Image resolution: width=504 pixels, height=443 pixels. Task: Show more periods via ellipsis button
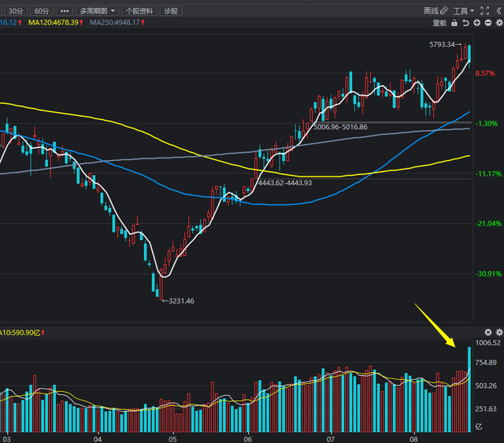65,11
